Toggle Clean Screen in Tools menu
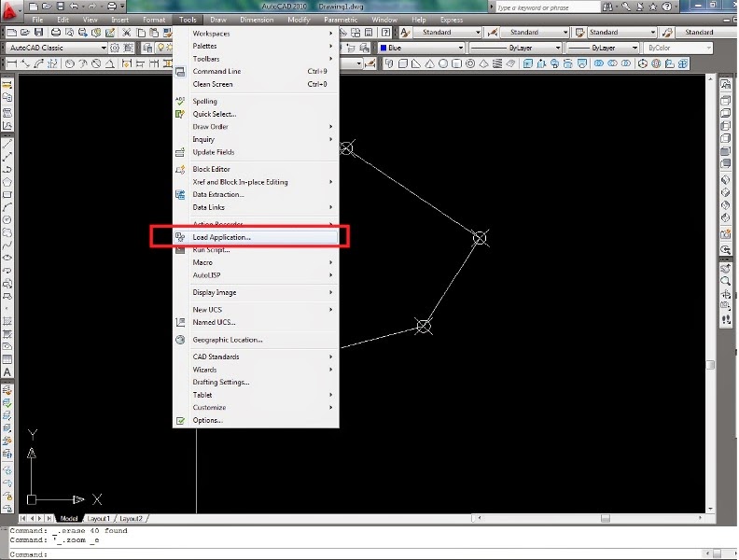Image resolution: width=739 pixels, height=560 pixels. pyautogui.click(x=256, y=84)
